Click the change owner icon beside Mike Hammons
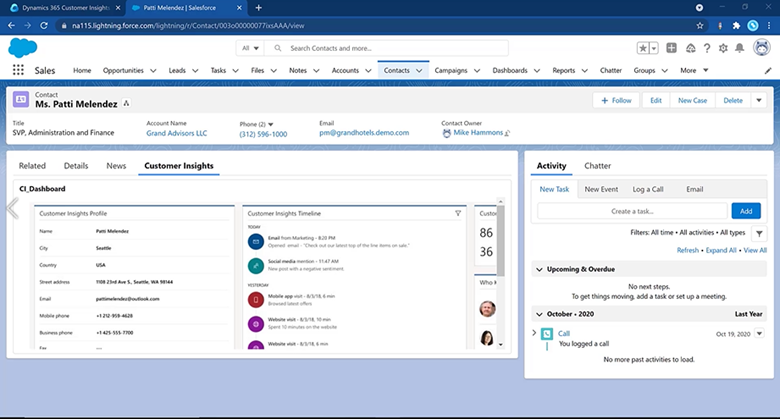 click(x=507, y=133)
